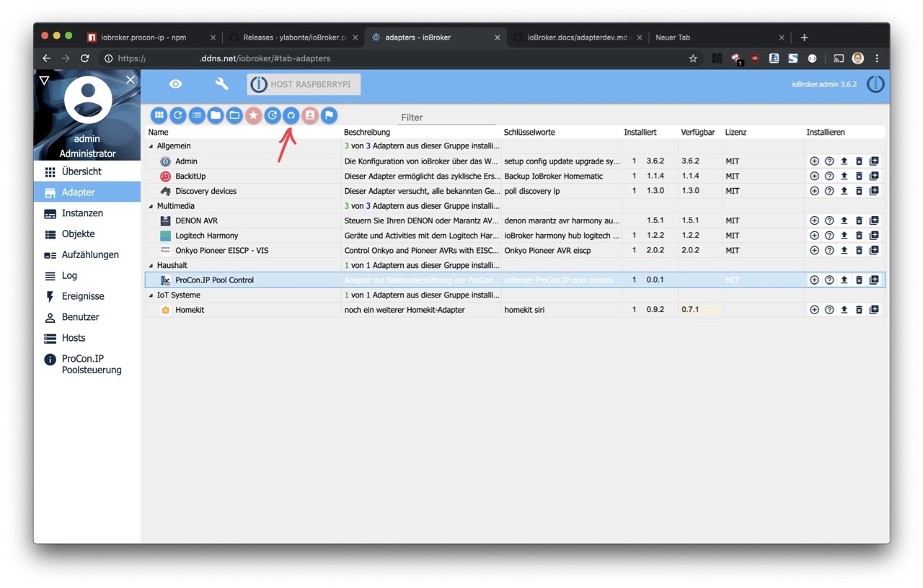Delete the Admin adapter via trash icon
Viewport: 923px width, 588px height.
pos(859,161)
